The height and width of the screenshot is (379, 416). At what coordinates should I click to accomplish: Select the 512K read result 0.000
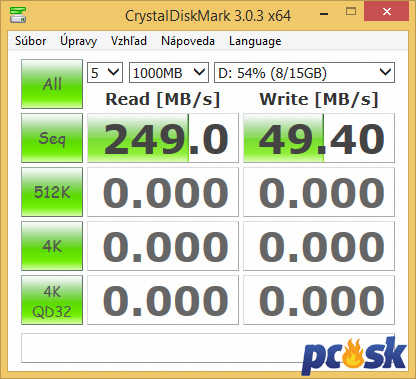[163, 192]
